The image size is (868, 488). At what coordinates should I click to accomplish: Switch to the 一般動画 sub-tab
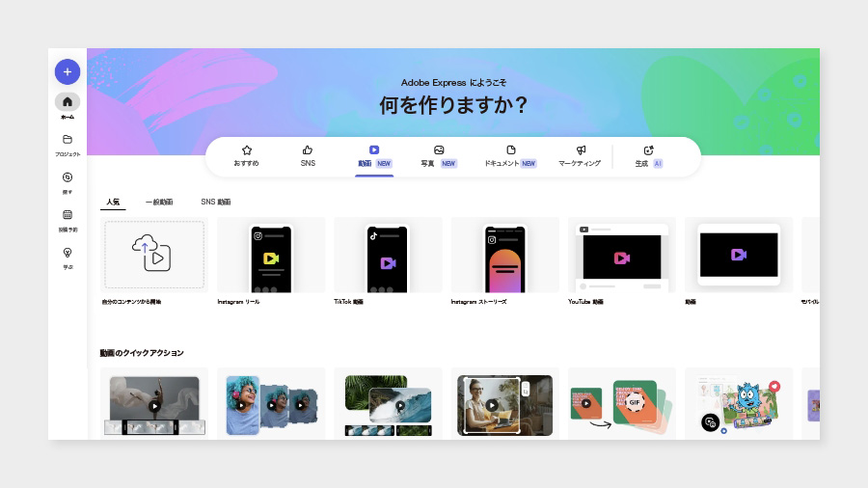pos(159,202)
